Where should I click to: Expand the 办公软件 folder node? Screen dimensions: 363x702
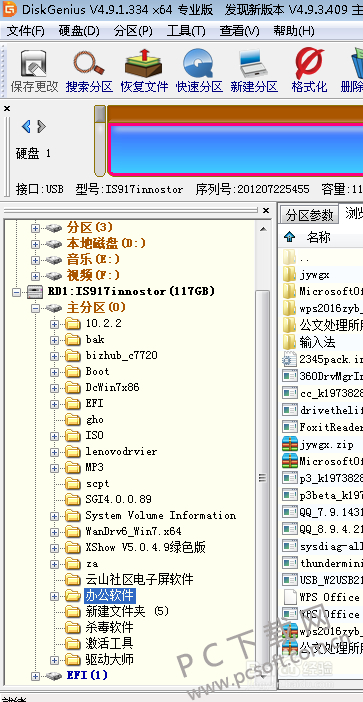pyautogui.click(x=55, y=596)
